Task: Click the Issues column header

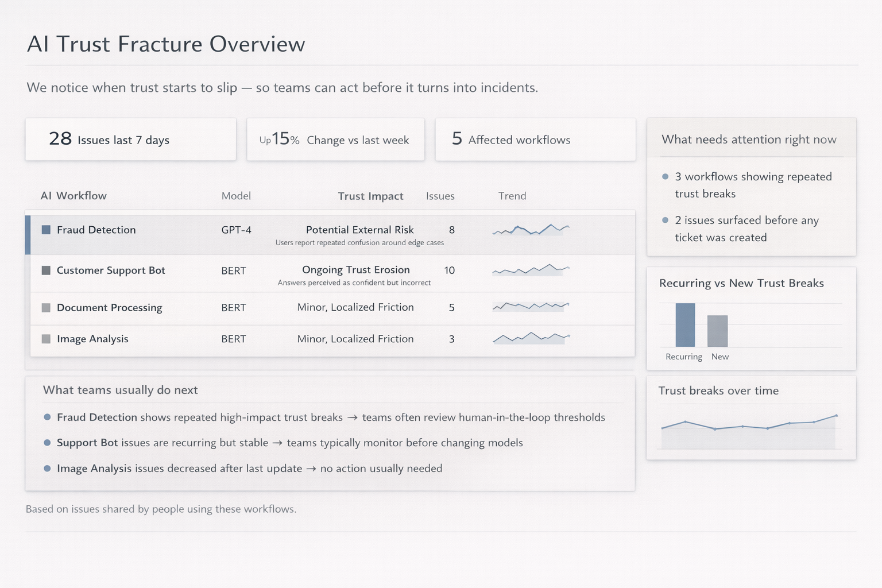Action: point(440,196)
